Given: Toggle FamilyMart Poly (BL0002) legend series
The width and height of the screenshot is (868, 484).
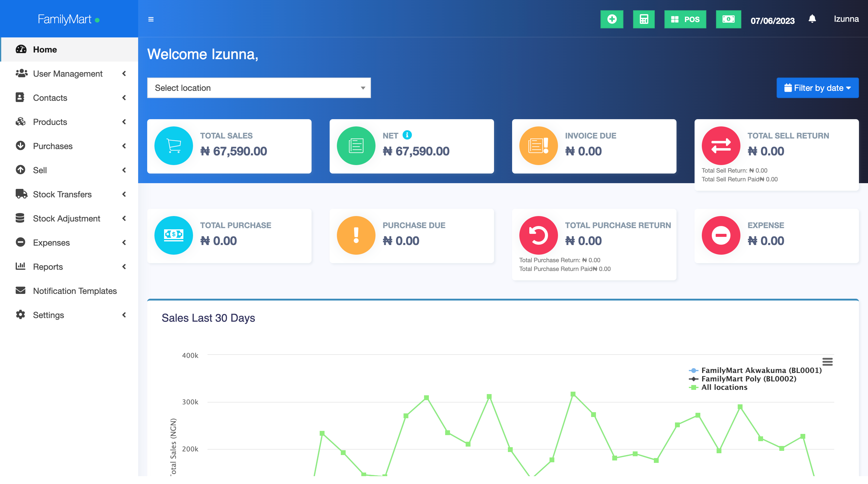Looking at the screenshot, I should 743,379.
